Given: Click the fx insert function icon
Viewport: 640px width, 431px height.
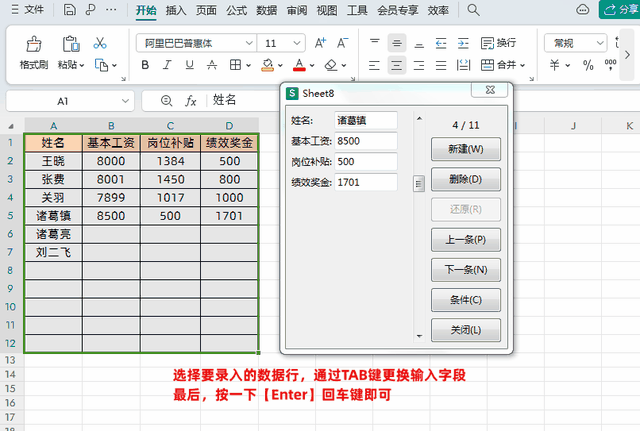Looking at the screenshot, I should [x=191, y=100].
